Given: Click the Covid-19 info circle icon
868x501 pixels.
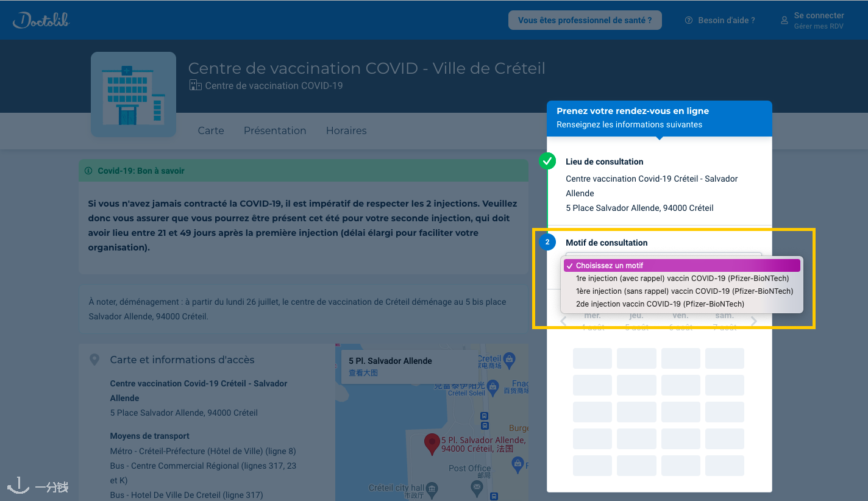Looking at the screenshot, I should [89, 171].
